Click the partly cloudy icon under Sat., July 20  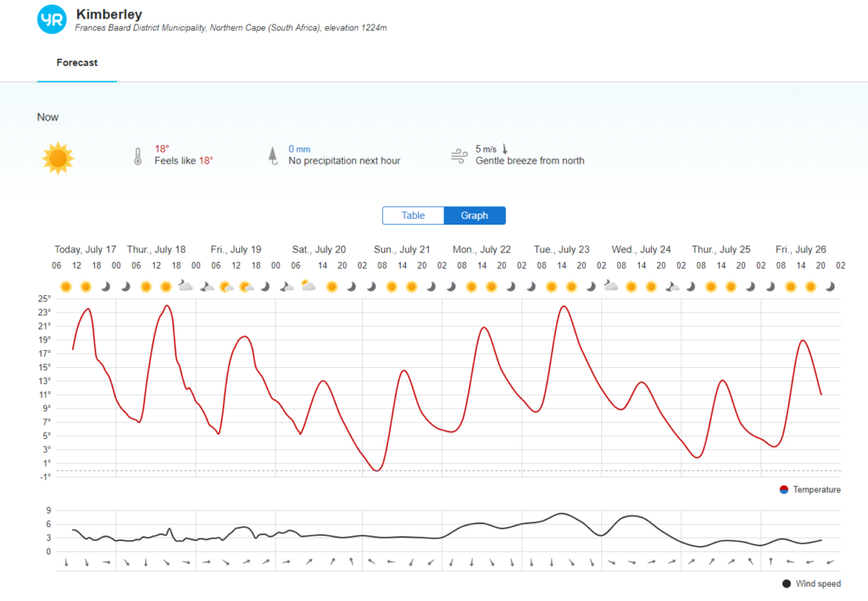(308, 287)
